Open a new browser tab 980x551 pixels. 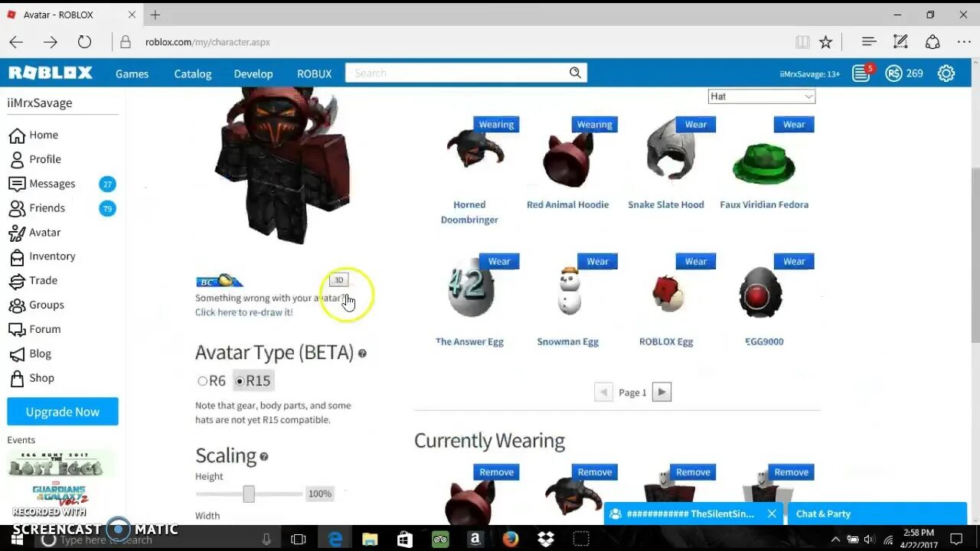coord(155,15)
